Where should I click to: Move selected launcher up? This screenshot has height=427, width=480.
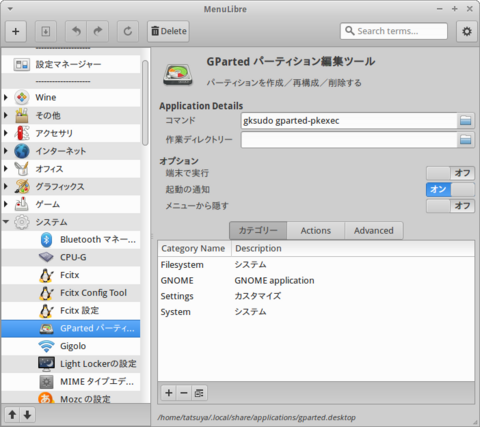click(x=12, y=415)
